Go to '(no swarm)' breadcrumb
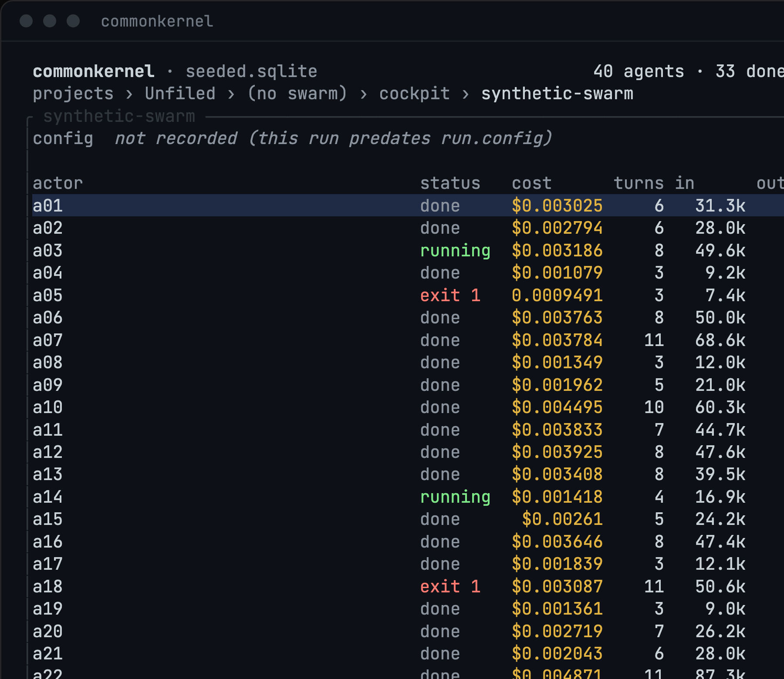This screenshot has height=679, width=784. (x=297, y=94)
